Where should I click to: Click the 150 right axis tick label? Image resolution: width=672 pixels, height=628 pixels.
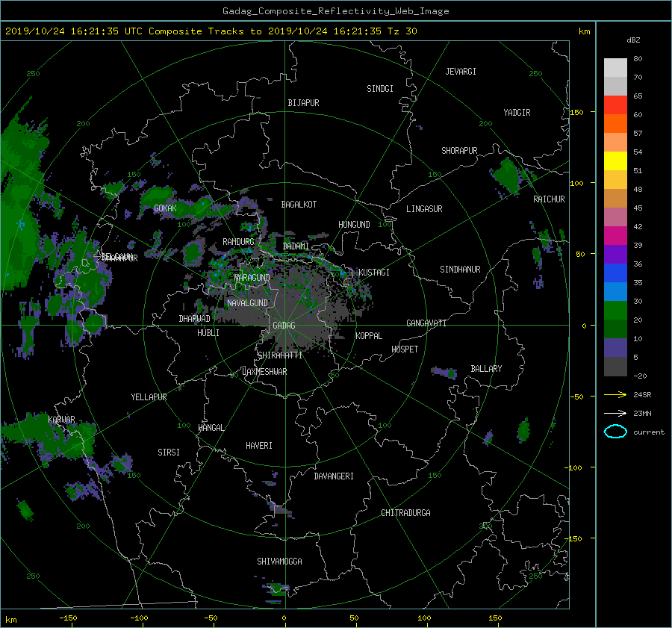(577, 112)
